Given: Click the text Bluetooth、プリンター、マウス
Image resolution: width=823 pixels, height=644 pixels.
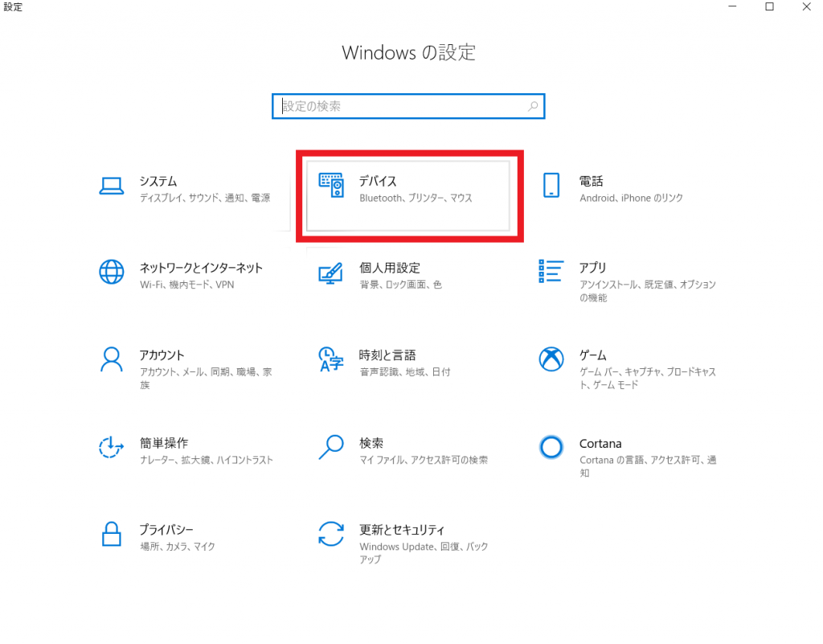Looking at the screenshot, I should (x=416, y=198).
